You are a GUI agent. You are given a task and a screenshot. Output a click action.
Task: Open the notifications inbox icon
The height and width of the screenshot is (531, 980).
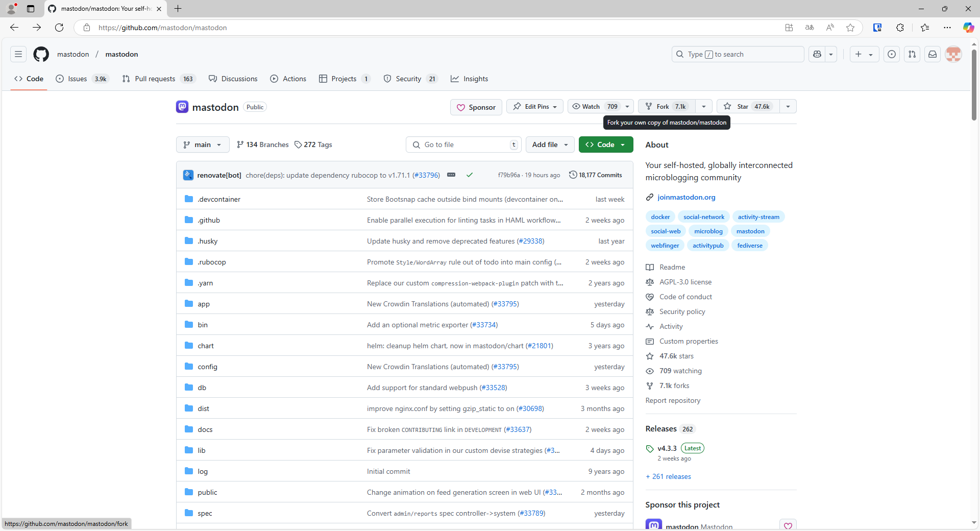click(x=933, y=54)
